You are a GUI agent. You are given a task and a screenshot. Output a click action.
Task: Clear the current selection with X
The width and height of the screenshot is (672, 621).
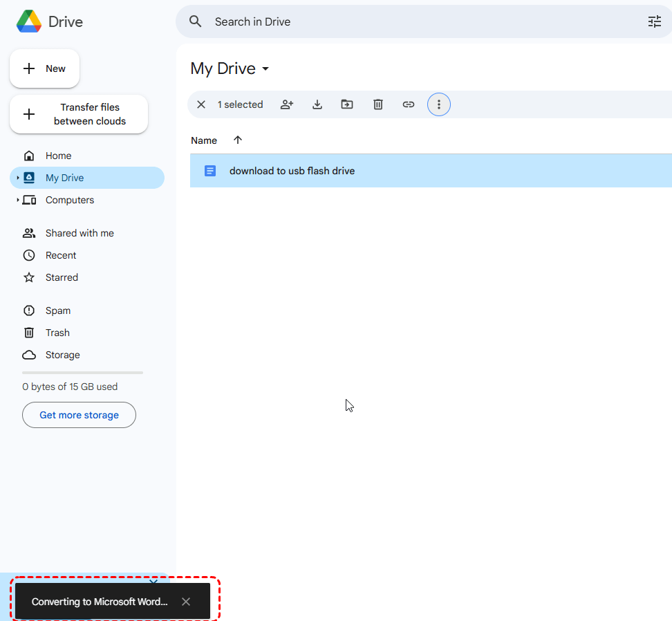coord(201,104)
